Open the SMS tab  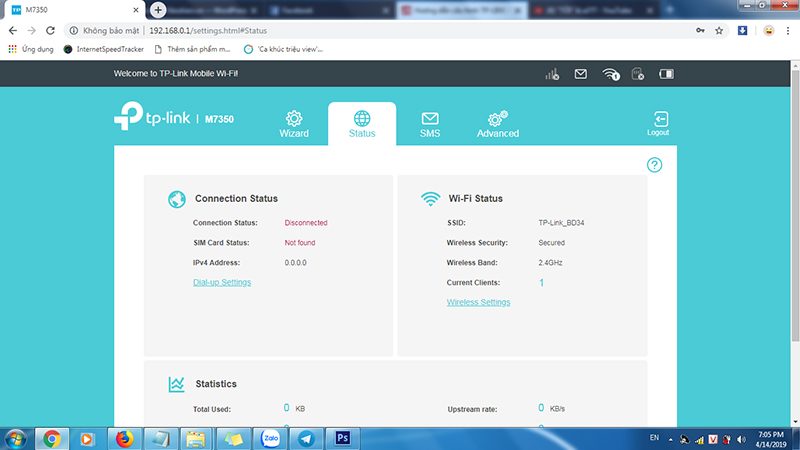pos(430,125)
